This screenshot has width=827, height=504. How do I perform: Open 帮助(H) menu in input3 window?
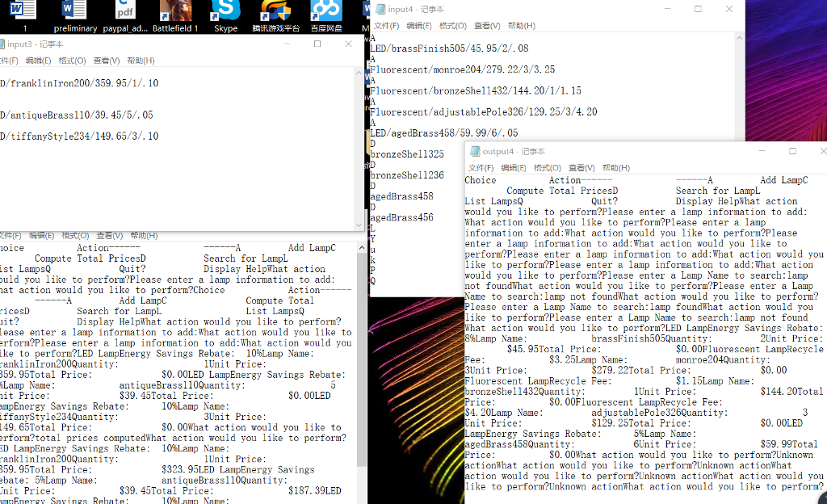click(141, 61)
